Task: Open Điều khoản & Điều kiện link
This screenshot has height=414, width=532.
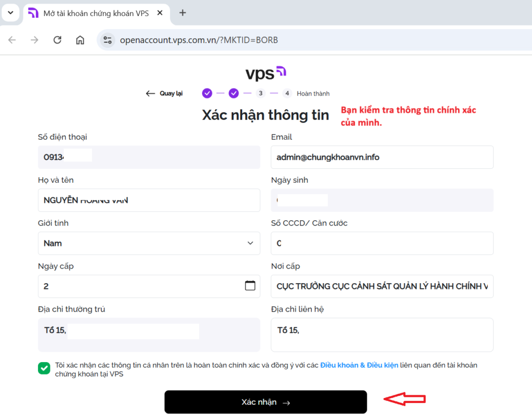Action: (x=360, y=365)
